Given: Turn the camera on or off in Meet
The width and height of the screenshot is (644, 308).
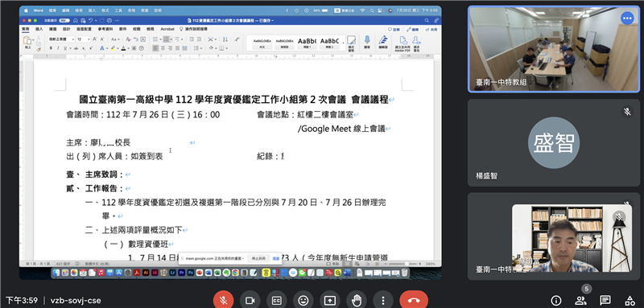Looking at the screenshot, I should pyautogui.click(x=250, y=301).
